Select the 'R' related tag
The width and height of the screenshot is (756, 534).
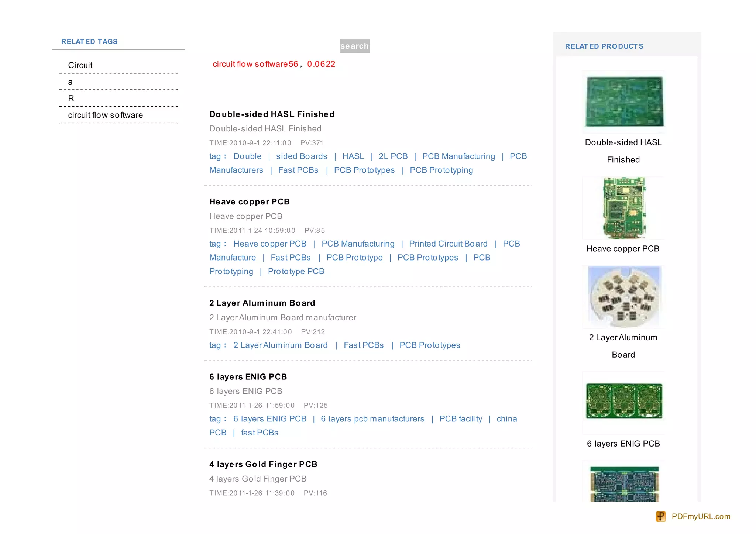[x=71, y=99]
